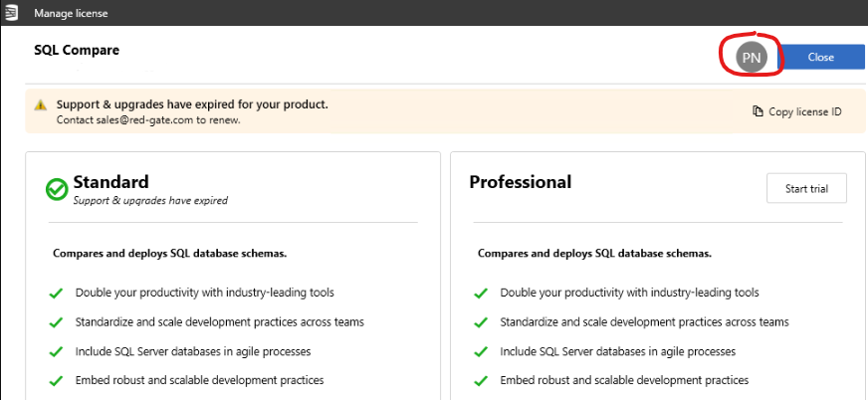Click Standard's checkmark for Double your productivity
Image resolution: width=868 pixels, height=400 pixels.
point(56,293)
